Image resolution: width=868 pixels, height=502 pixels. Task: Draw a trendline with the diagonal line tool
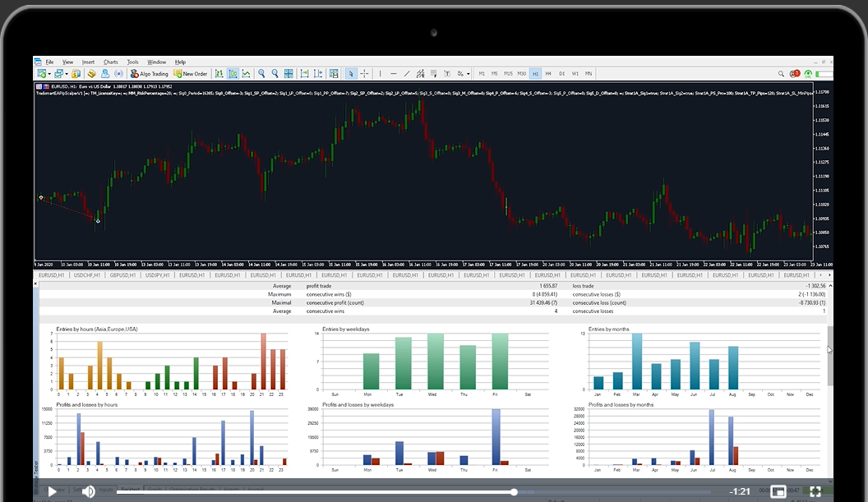pos(408,73)
